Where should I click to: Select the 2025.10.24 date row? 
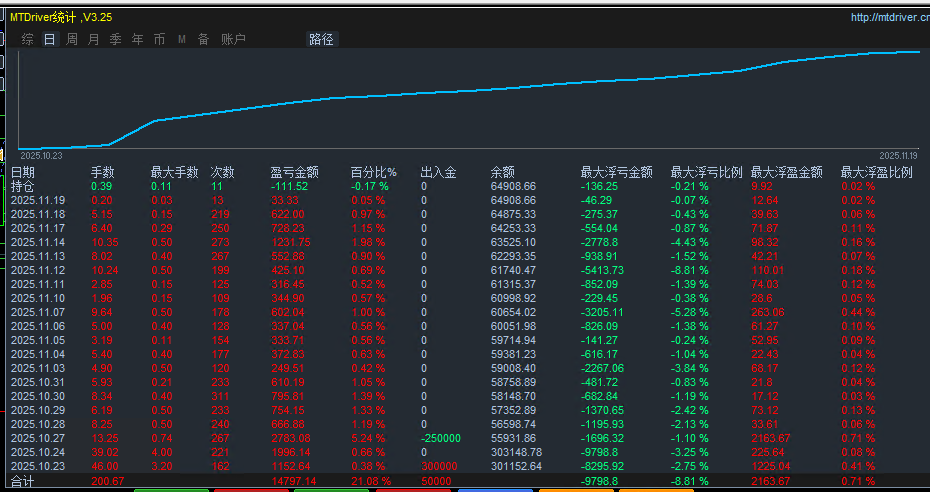click(x=38, y=452)
